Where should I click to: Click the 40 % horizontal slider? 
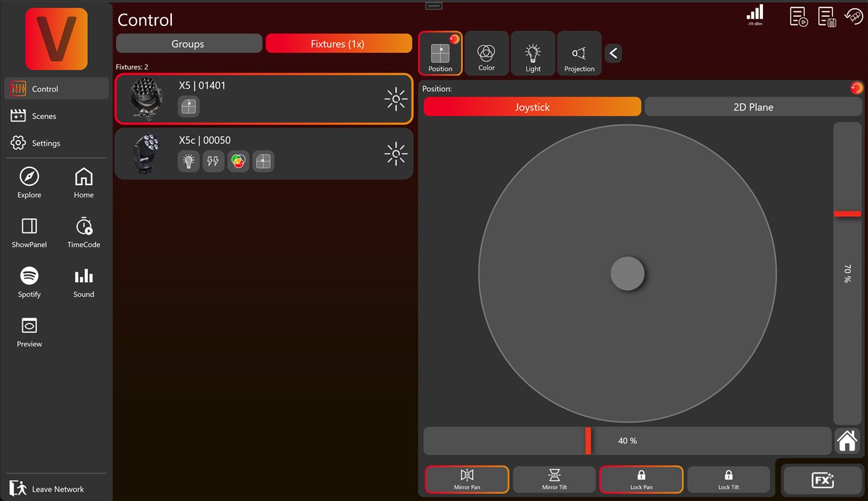(627, 441)
